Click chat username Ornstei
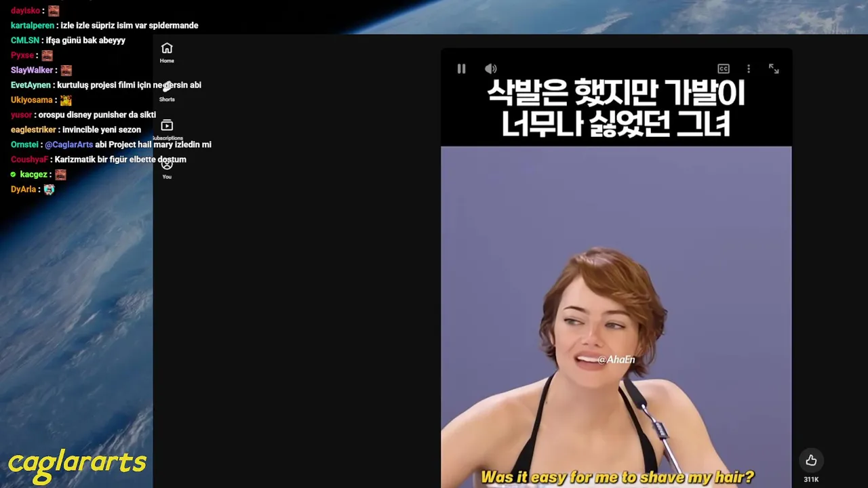This screenshot has height=488, width=868. (x=24, y=144)
